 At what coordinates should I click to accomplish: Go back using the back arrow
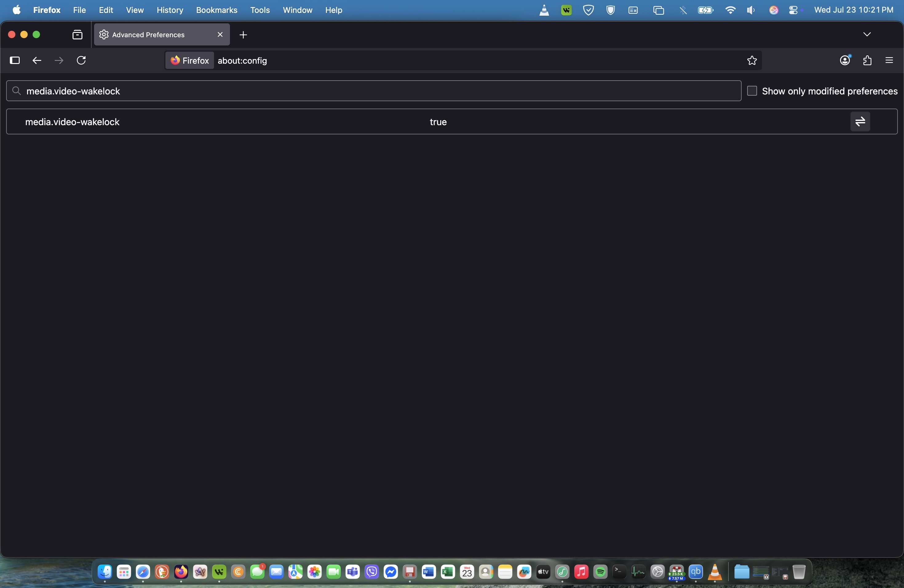click(x=37, y=60)
